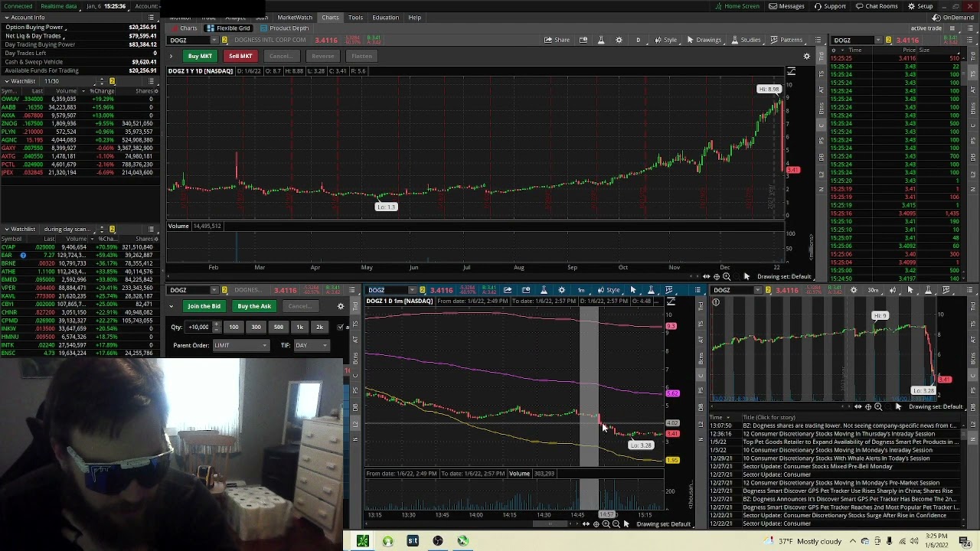
Task: Open first Watchlist list options menu
Action: coord(152,81)
